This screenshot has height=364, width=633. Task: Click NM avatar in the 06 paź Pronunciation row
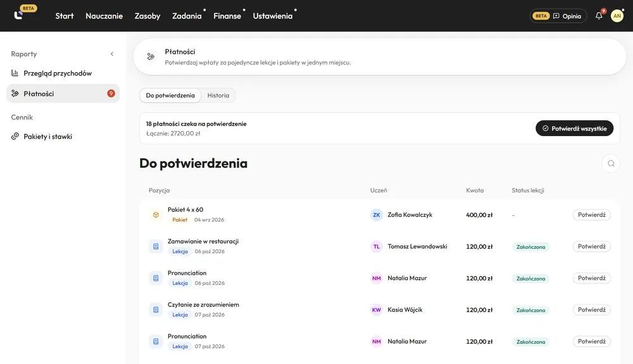(x=376, y=278)
